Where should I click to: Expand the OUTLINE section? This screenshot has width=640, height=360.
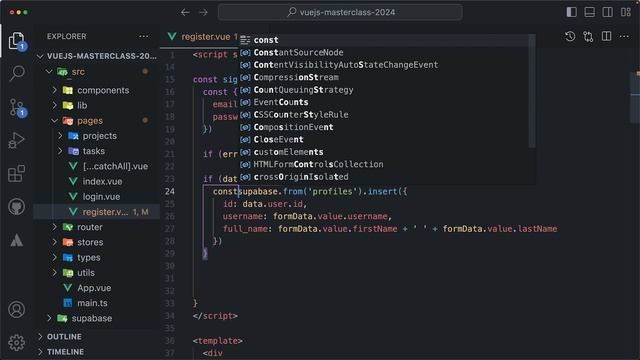[97, 337]
